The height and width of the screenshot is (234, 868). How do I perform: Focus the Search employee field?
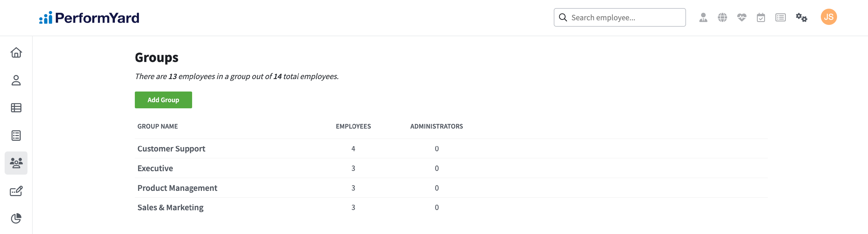pos(619,18)
